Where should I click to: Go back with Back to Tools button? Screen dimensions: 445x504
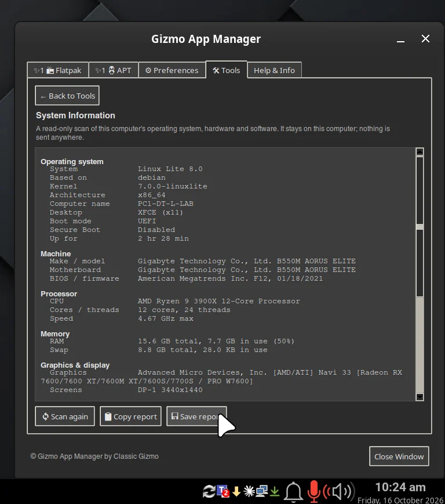coord(67,96)
